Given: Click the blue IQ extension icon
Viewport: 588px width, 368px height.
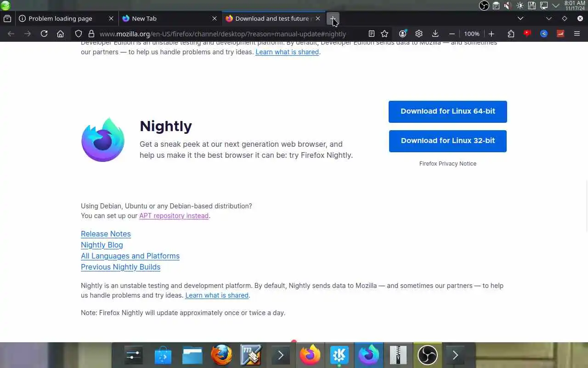Looking at the screenshot, I should (544, 34).
